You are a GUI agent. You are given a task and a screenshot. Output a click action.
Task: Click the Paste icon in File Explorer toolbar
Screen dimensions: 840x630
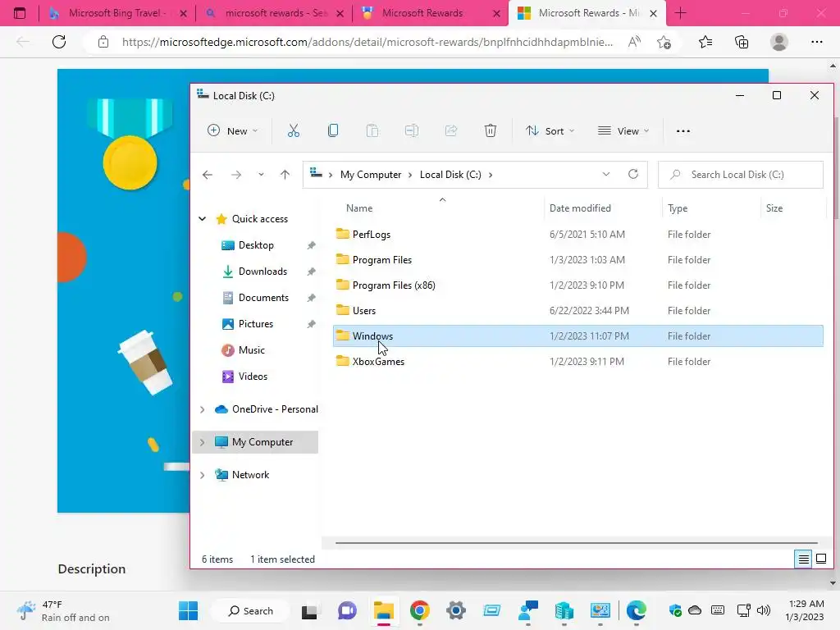tap(372, 130)
